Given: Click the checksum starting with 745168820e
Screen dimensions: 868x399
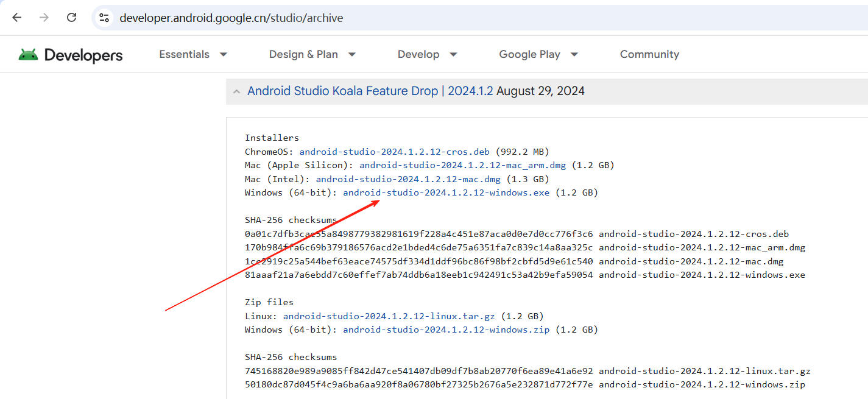Looking at the screenshot, I should click(x=419, y=371).
